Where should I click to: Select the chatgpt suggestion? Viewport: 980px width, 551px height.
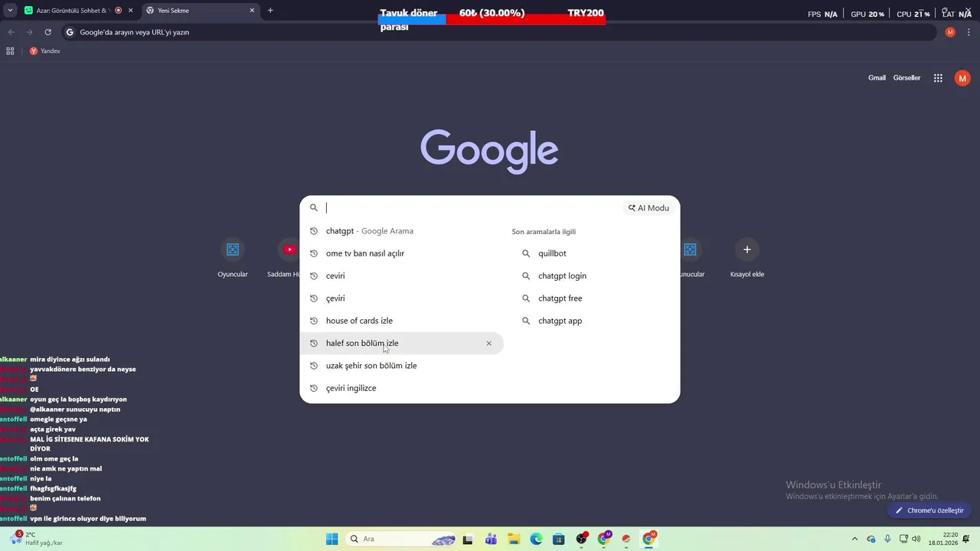pos(401,231)
